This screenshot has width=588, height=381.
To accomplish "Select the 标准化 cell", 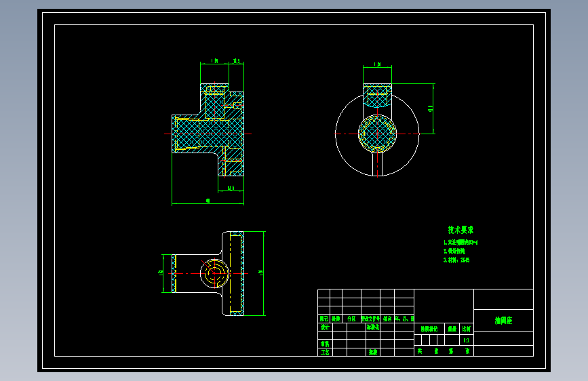I will click(373, 327).
